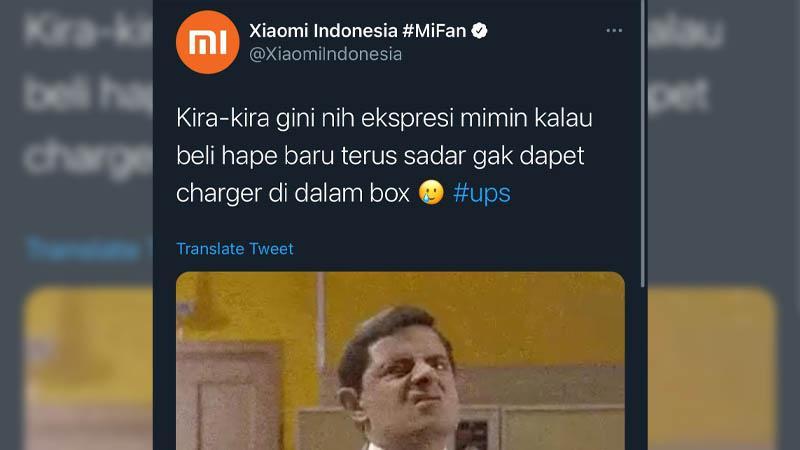Click the Xiaomi Indonesia display name
The height and width of the screenshot is (450, 800).
coord(323,31)
